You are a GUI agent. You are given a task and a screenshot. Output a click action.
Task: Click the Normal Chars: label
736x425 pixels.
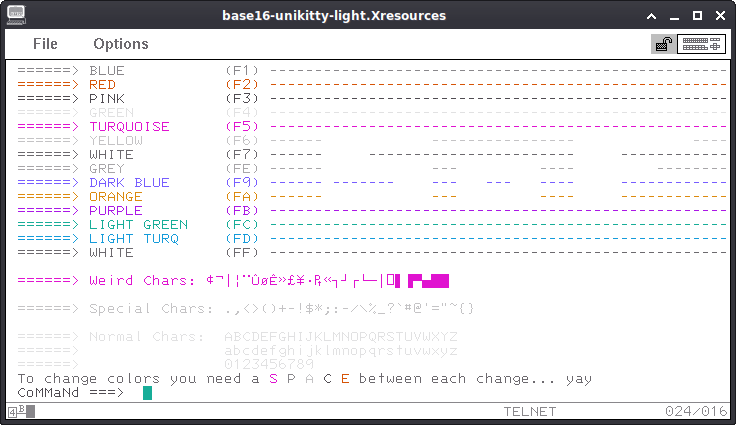coord(146,337)
